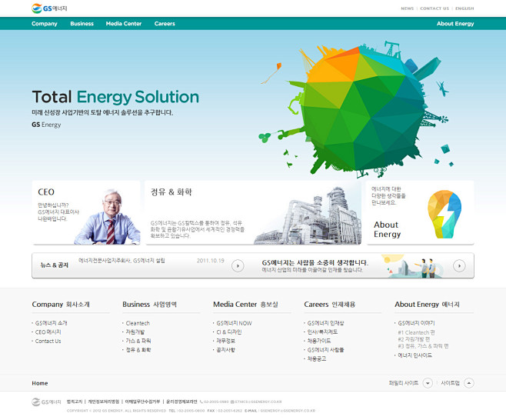Open the 이메일무단수집거부 footer link

[142, 402]
